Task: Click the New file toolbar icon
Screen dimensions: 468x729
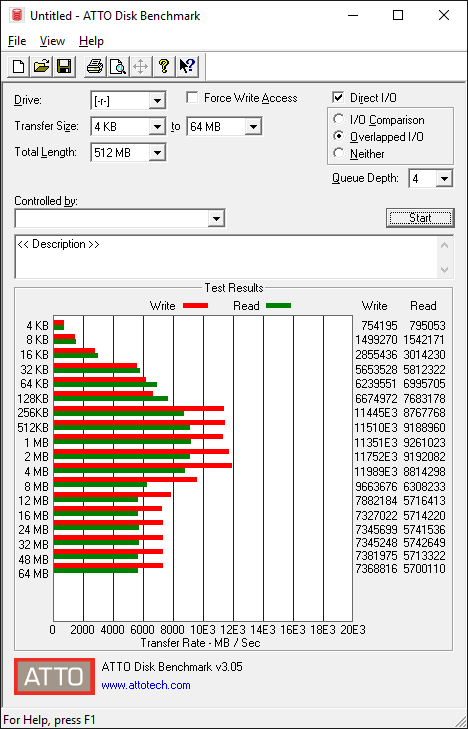Action: [x=19, y=66]
